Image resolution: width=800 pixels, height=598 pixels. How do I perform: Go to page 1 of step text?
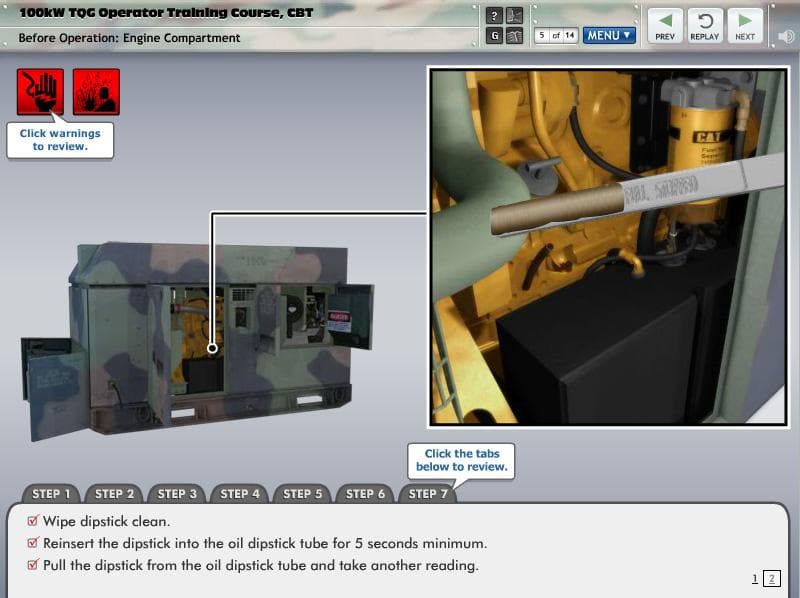(755, 579)
